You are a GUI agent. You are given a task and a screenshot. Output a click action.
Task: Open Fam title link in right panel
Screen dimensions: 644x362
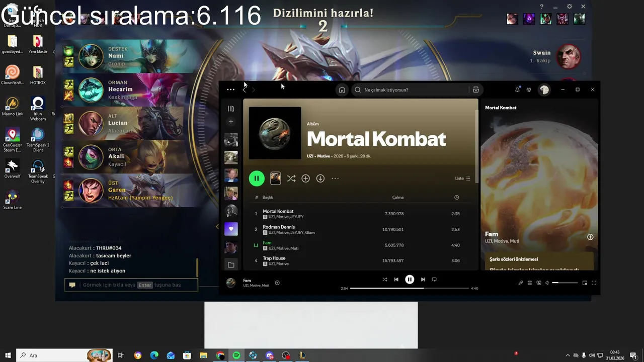pyautogui.click(x=492, y=234)
